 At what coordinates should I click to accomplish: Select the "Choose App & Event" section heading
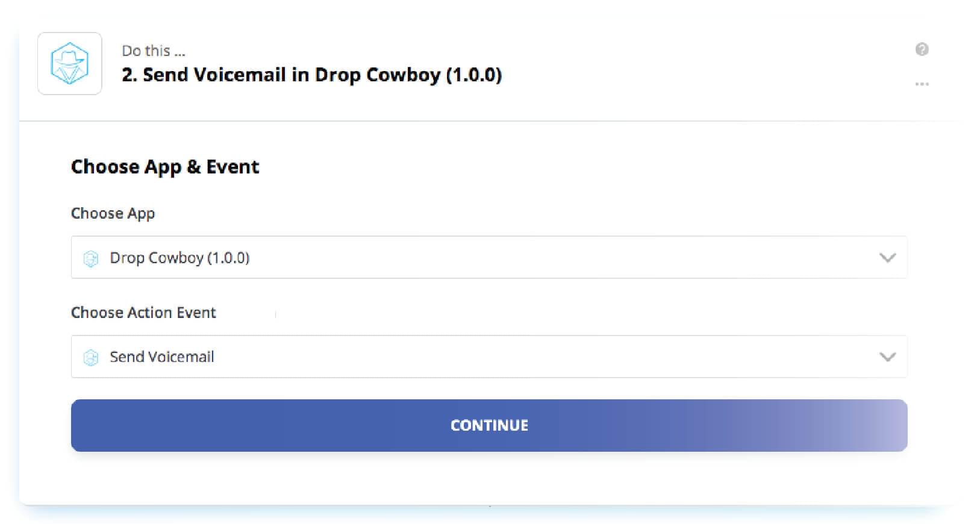coord(165,167)
